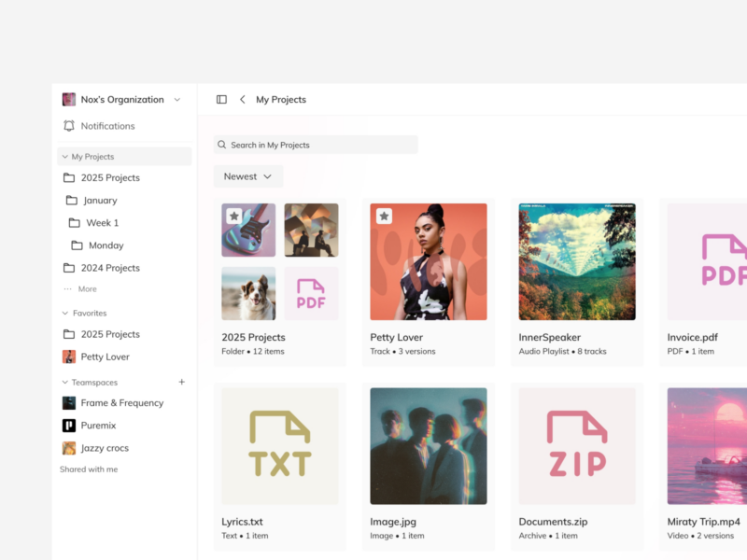The height and width of the screenshot is (560, 747).
Task: Collapse the My Projects sidebar section
Action: point(65,157)
